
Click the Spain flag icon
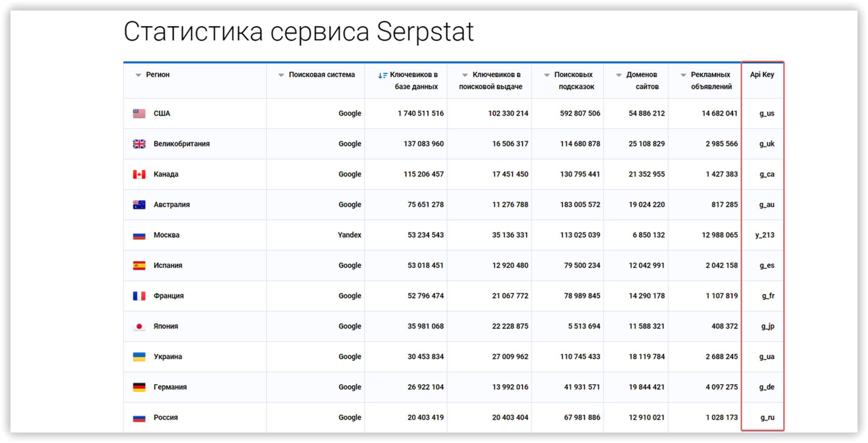click(x=139, y=266)
